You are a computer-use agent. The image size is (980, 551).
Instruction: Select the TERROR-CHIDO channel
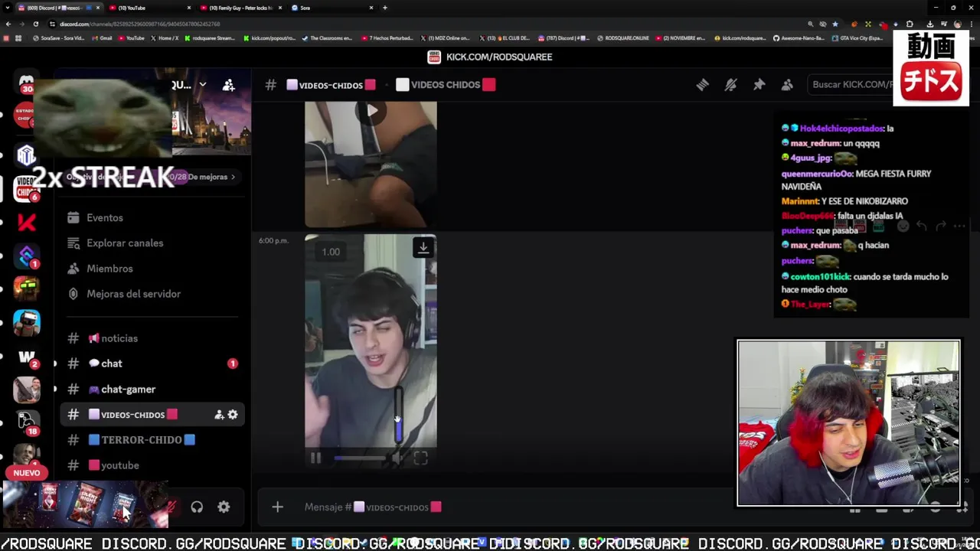pos(152,440)
